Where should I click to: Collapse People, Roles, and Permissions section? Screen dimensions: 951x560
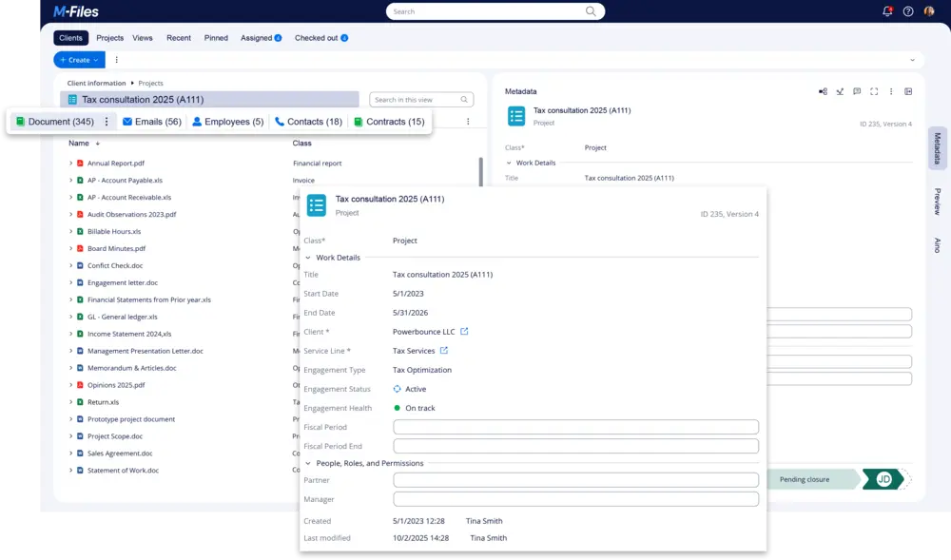(308, 463)
